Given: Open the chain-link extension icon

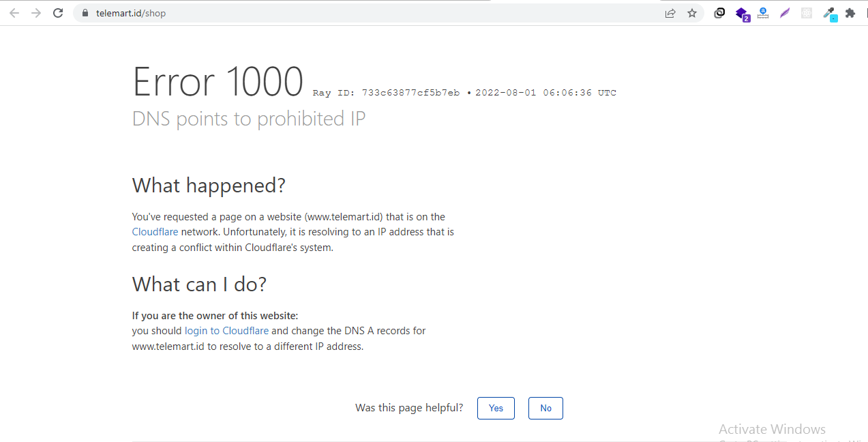Looking at the screenshot, I should 719,13.
